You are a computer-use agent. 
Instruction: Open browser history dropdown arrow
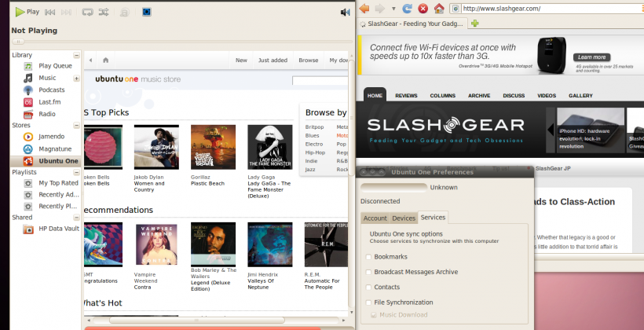click(393, 9)
